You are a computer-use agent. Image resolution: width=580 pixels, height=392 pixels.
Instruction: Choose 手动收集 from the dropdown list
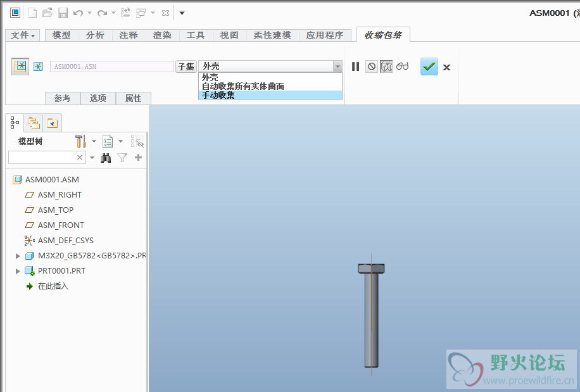tap(270, 95)
